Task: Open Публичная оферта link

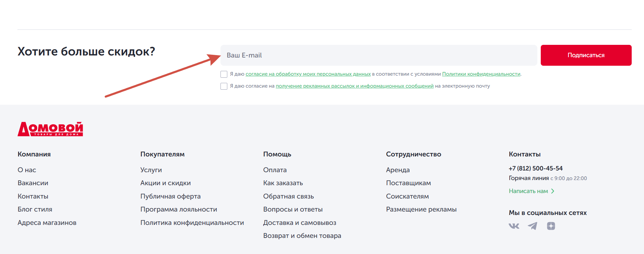Action: [171, 196]
